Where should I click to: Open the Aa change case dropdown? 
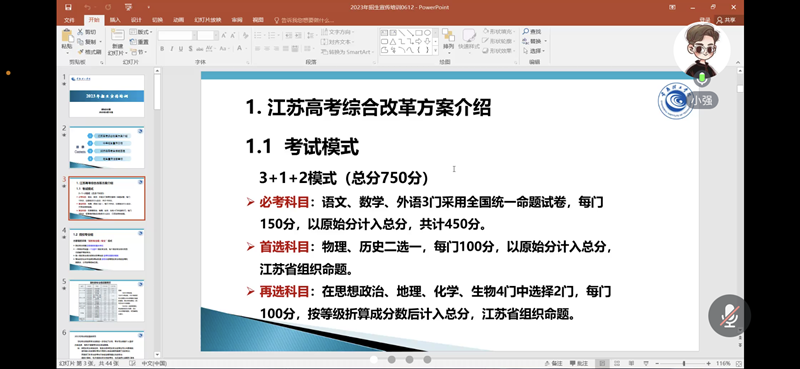click(x=225, y=49)
